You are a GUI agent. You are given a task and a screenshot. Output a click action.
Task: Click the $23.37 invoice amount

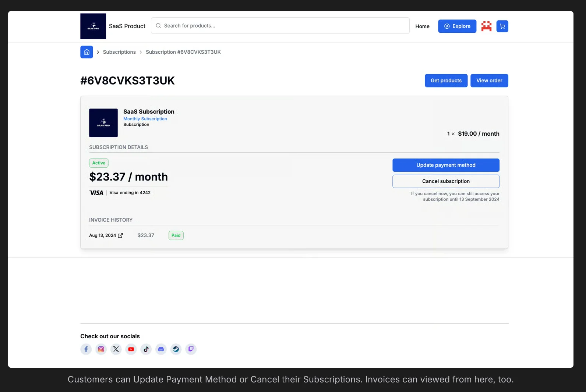(146, 235)
